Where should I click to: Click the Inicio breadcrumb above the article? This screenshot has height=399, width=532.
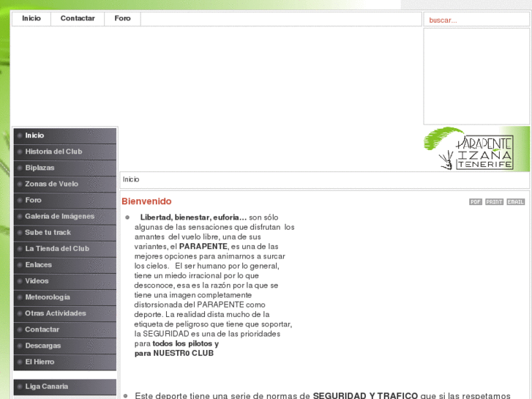tap(131, 179)
